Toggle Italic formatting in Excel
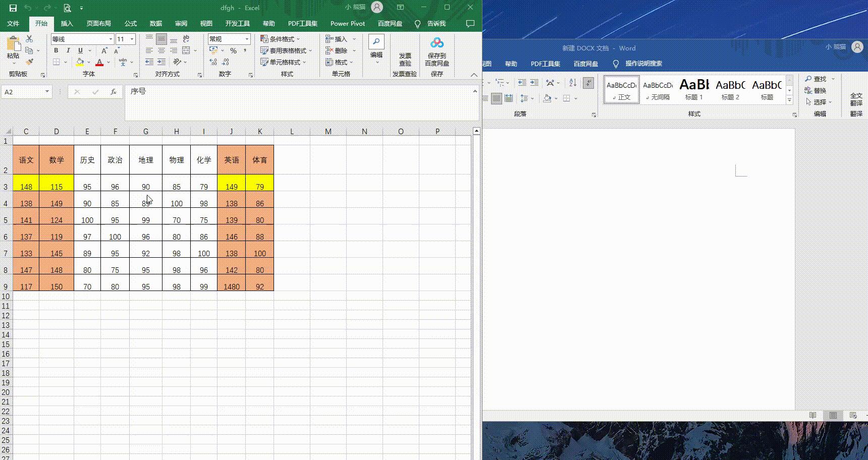Viewport: 868px width, 460px height. [68, 51]
